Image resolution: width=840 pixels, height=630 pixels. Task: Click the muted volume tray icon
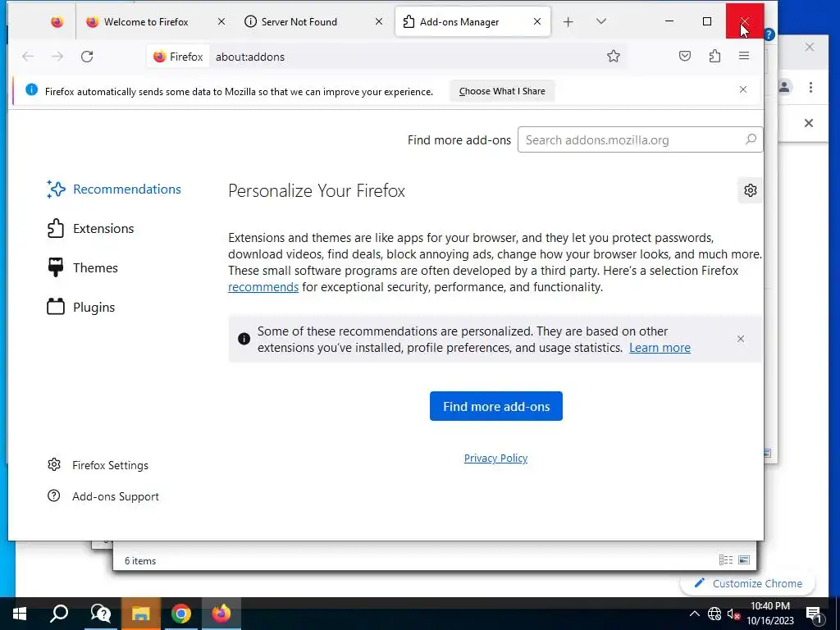pyautogui.click(x=733, y=614)
